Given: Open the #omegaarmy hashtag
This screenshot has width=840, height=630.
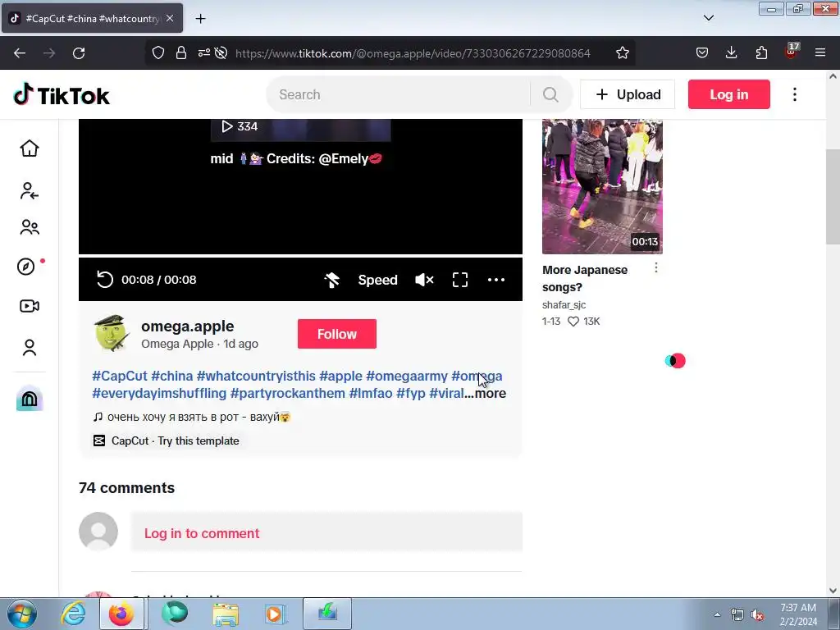Looking at the screenshot, I should point(407,376).
